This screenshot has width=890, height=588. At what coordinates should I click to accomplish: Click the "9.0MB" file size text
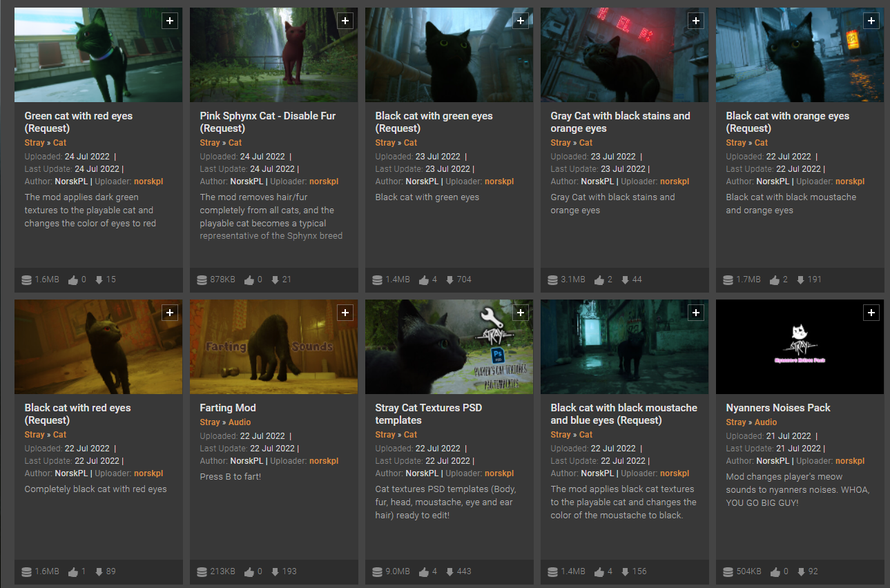[x=398, y=572]
